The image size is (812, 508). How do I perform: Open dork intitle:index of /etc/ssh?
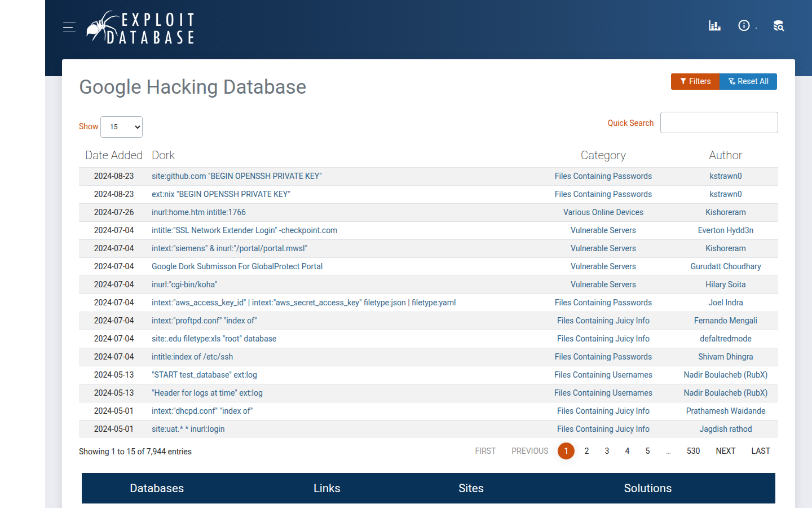coord(192,357)
